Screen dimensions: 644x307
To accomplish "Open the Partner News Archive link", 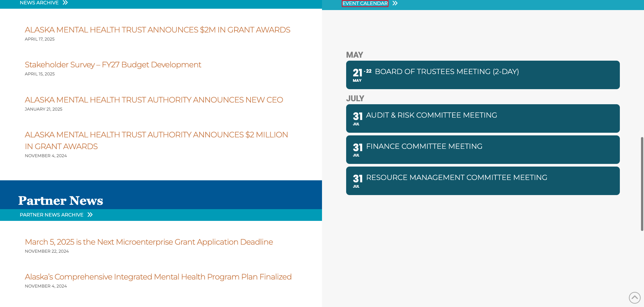I will (51, 215).
